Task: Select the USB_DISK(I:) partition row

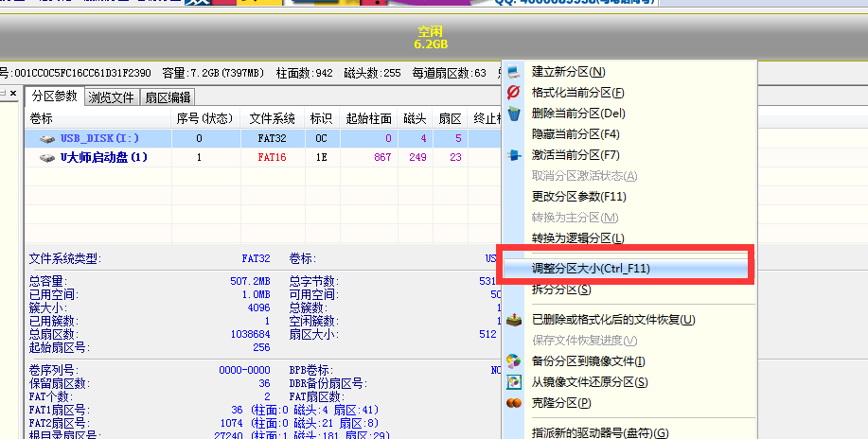Action: 263,138
